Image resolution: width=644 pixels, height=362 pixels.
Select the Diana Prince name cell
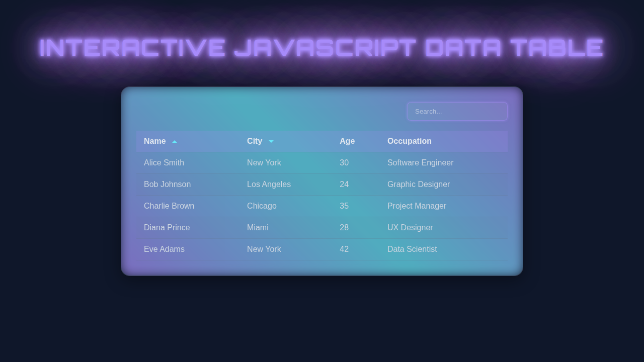(x=188, y=228)
